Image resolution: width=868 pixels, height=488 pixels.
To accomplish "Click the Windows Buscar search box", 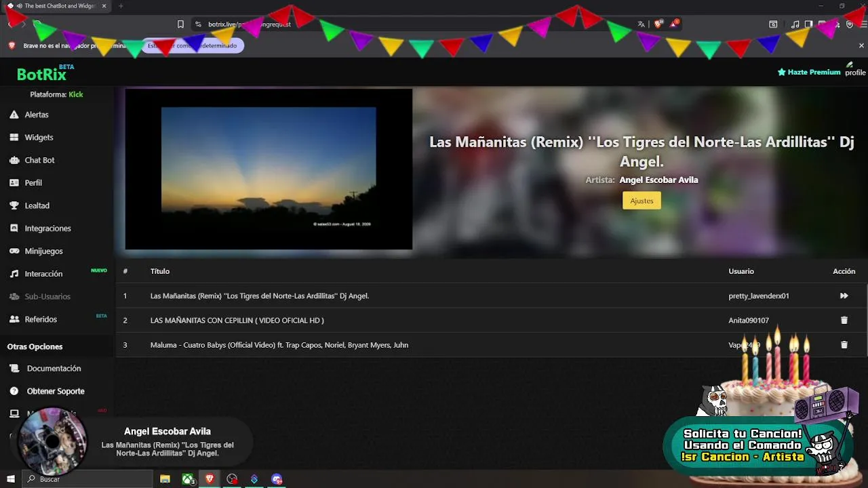I will [x=87, y=479].
